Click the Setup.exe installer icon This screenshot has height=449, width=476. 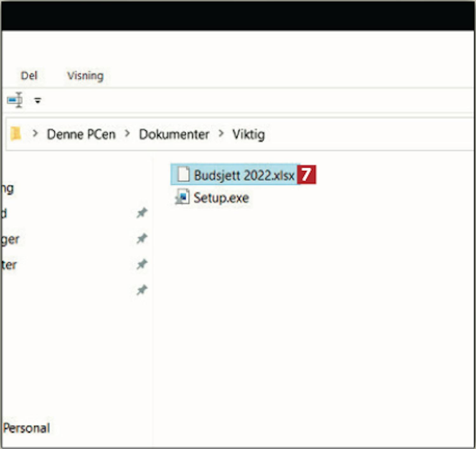tap(182, 197)
